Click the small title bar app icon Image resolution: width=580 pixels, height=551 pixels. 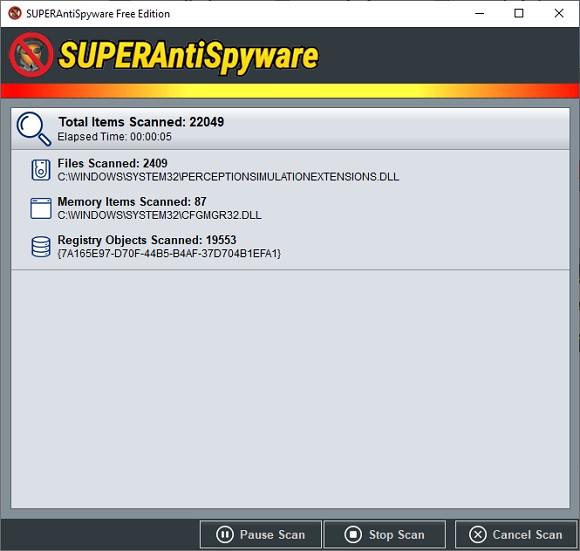tap(15, 13)
